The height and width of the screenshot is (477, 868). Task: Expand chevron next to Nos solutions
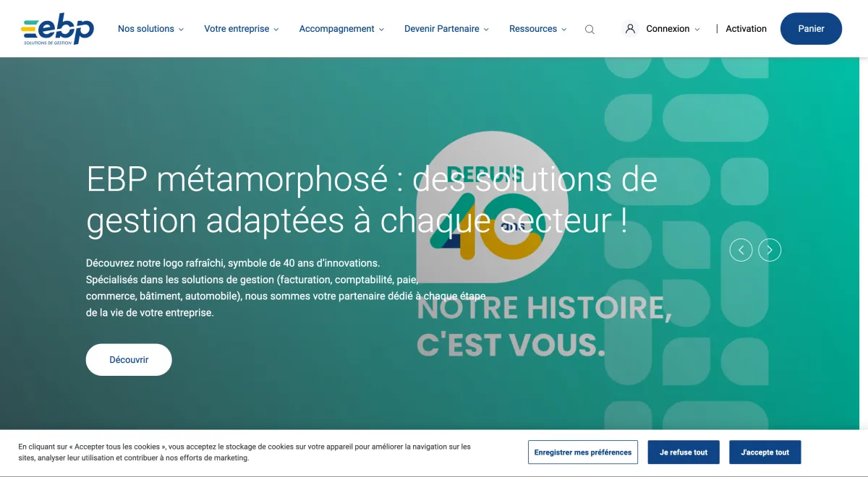pos(181,30)
